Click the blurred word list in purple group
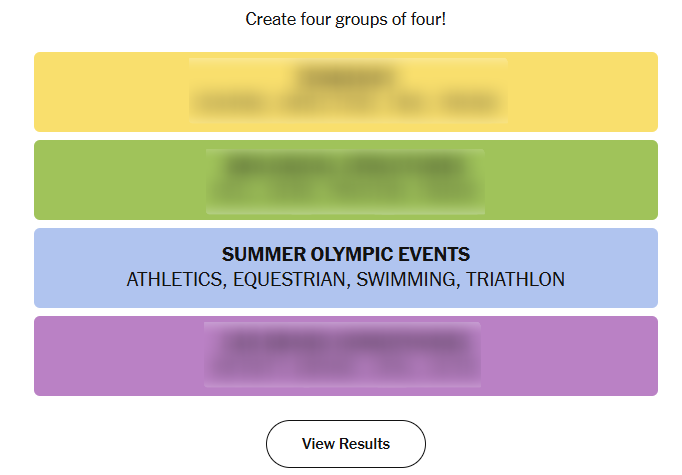Viewport: 682px width, 475px height. click(343, 367)
